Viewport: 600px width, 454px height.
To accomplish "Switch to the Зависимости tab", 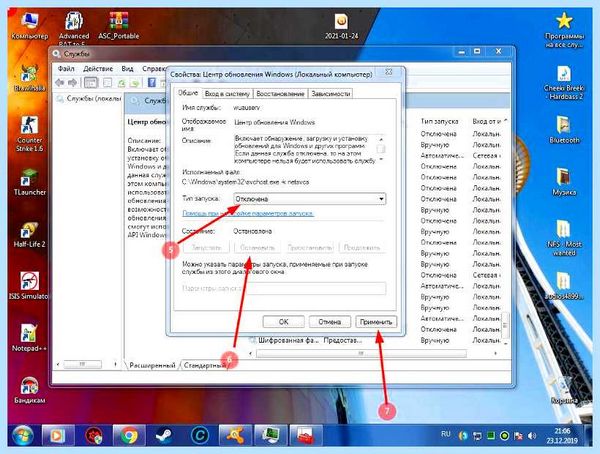I will [x=331, y=93].
